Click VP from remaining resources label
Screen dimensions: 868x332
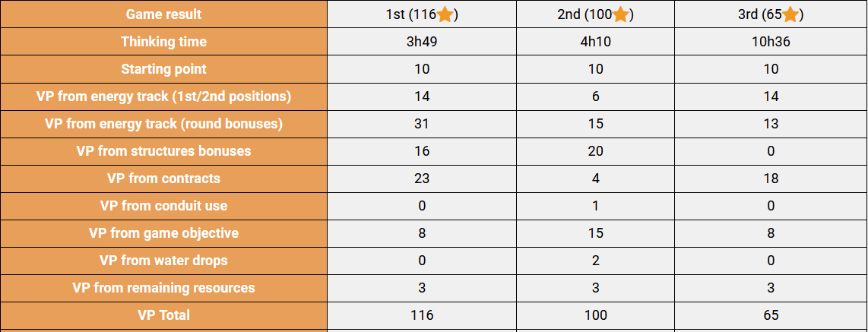[164, 288]
